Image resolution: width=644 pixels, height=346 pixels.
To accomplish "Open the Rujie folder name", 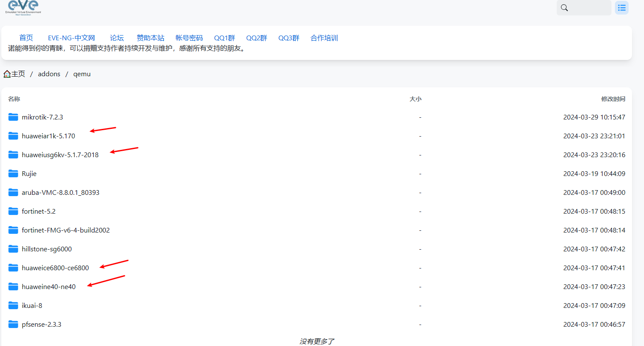I will [29, 173].
